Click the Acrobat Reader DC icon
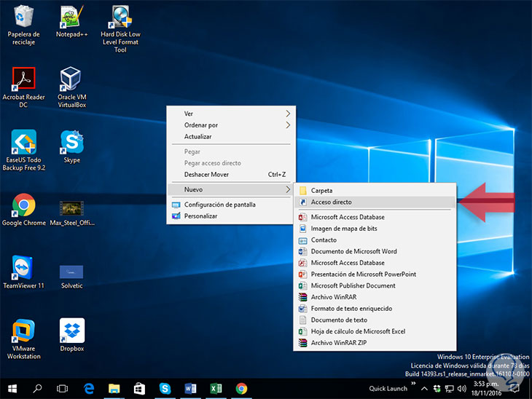This screenshot has width=532, height=399. [x=23, y=79]
